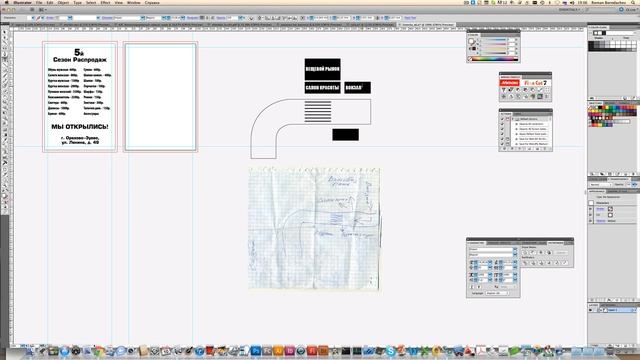This screenshot has height=360, width=640.
Task: Select the scanned graph paper sketch image
Action: pyautogui.click(x=314, y=229)
